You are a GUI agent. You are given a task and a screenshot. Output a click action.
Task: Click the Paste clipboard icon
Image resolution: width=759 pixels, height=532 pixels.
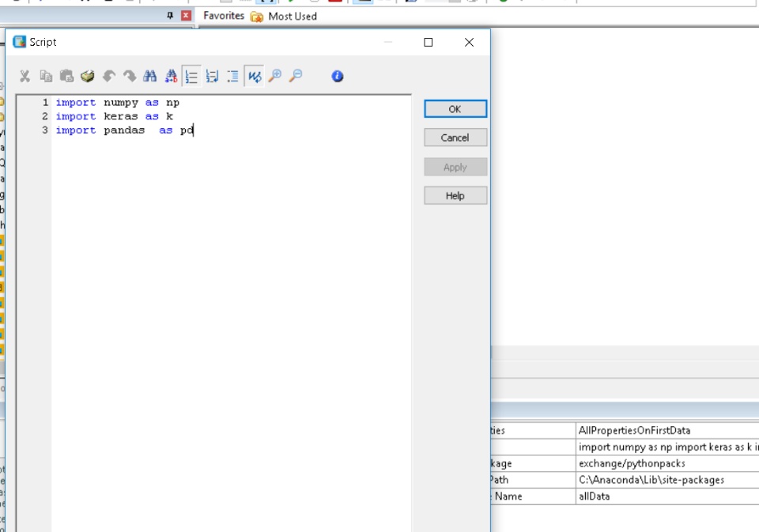tap(66, 76)
